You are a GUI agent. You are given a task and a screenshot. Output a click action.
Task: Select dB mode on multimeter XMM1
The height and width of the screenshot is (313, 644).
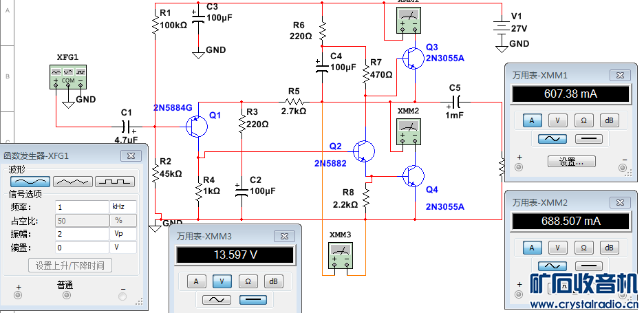pos(610,120)
